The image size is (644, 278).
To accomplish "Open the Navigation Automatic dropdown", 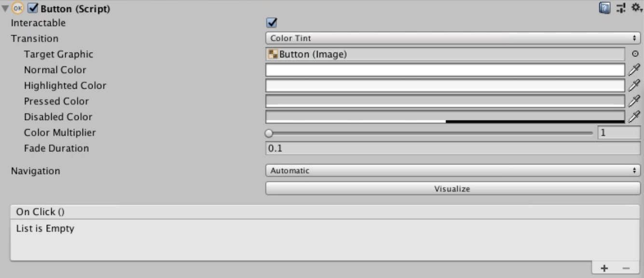I will tap(452, 171).
